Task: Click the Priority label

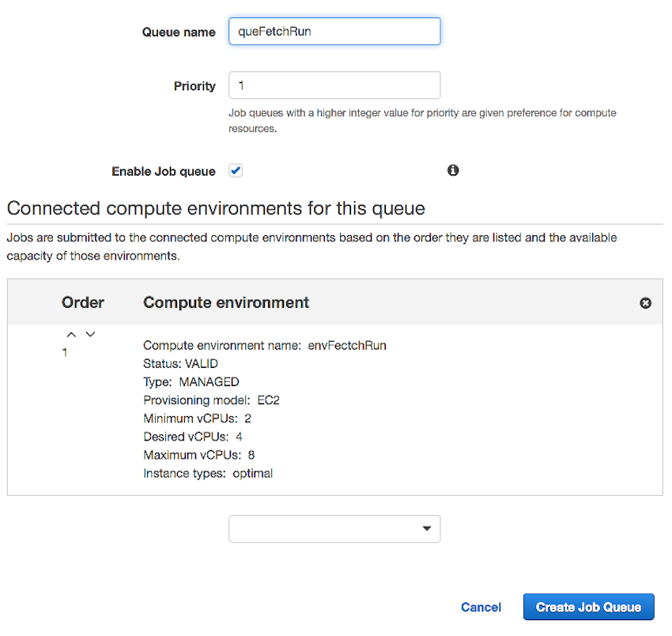Action: (x=194, y=86)
